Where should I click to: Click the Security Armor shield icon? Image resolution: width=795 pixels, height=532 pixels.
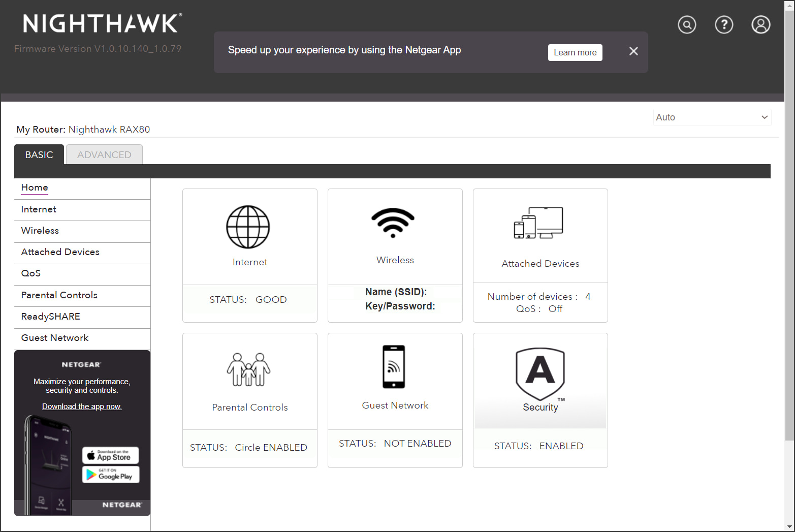coord(540,374)
